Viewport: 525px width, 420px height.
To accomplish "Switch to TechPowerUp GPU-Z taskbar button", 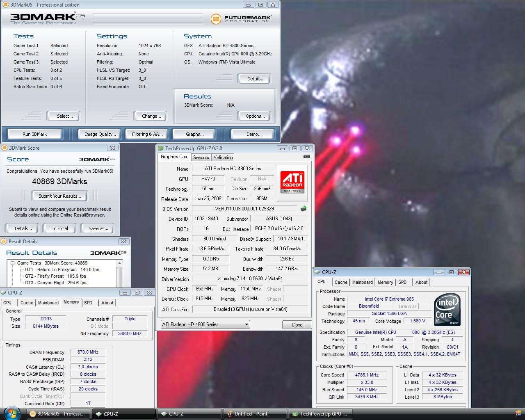I will (320, 414).
